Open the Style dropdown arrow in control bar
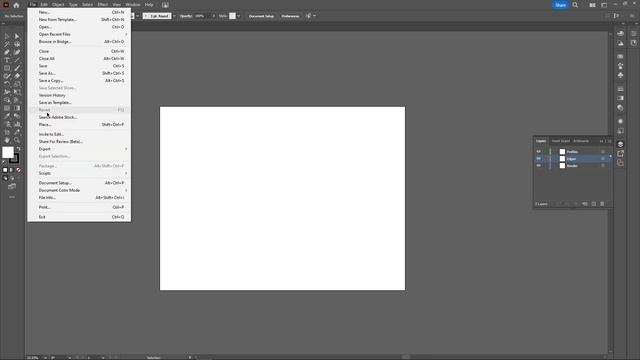Screen dimensions: 640x360 239,16
